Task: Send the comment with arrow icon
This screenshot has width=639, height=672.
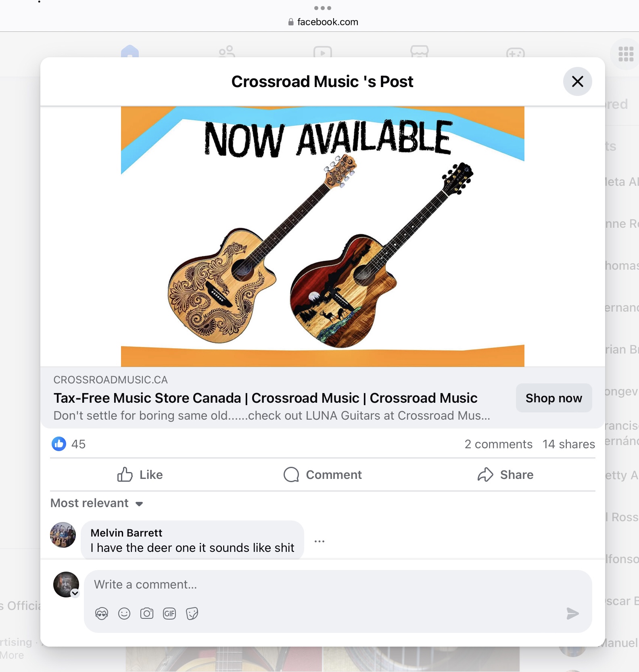Action: pyautogui.click(x=572, y=614)
